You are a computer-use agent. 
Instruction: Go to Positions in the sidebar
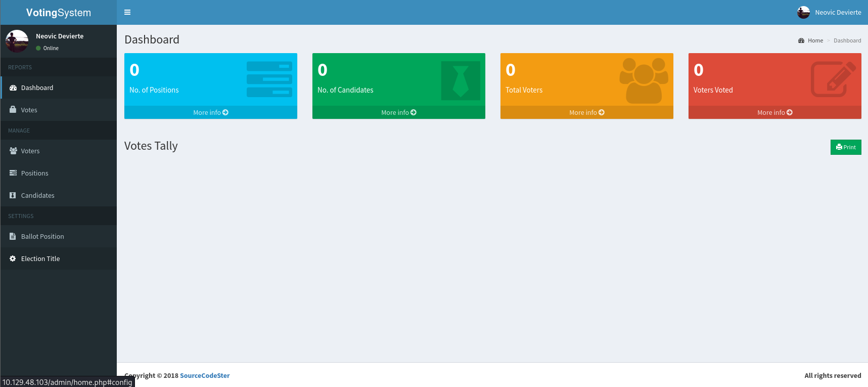point(34,173)
